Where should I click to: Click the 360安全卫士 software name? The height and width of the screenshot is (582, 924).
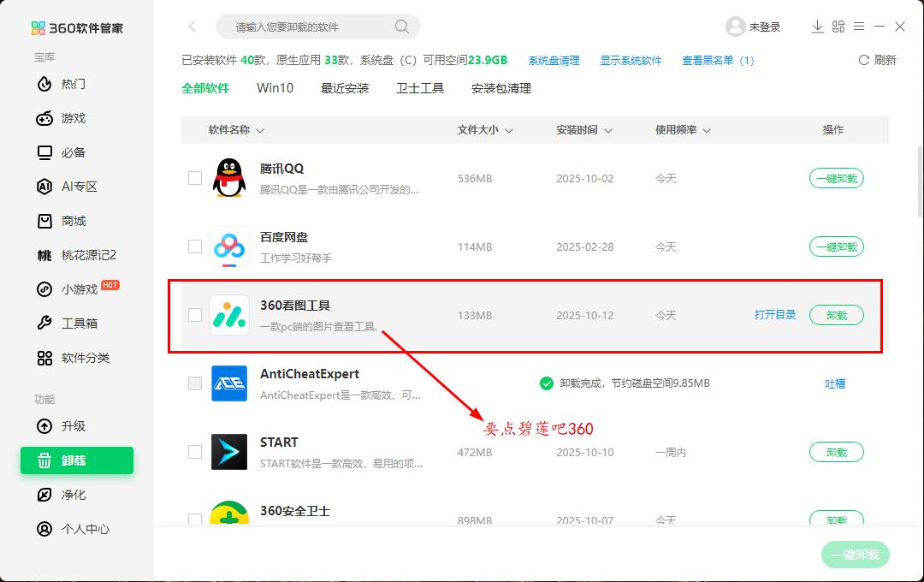[x=295, y=511]
